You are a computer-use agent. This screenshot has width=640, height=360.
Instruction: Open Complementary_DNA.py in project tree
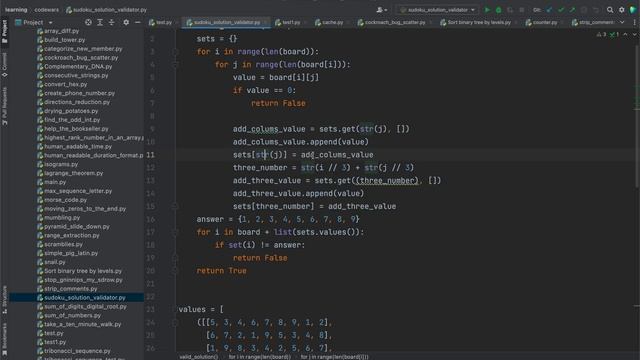[x=78, y=67]
